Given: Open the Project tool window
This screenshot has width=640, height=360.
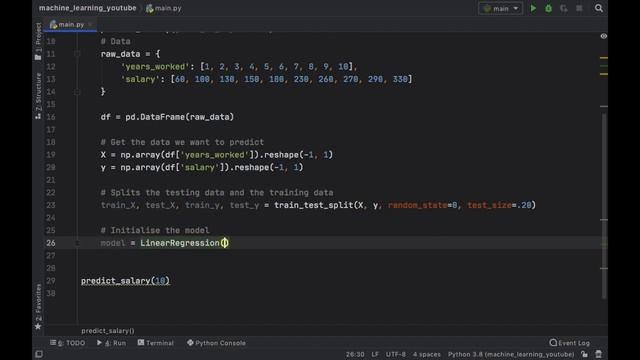Looking at the screenshot, I should (x=38, y=41).
